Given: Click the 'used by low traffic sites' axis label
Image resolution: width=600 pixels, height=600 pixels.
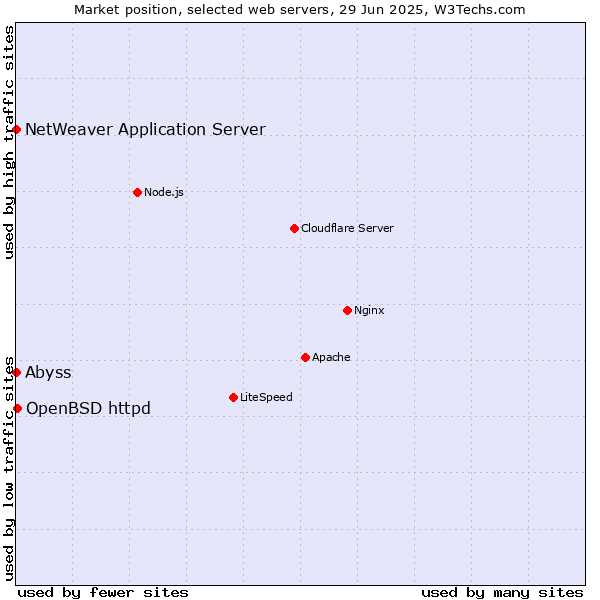Looking at the screenshot, I should click(x=9, y=469).
